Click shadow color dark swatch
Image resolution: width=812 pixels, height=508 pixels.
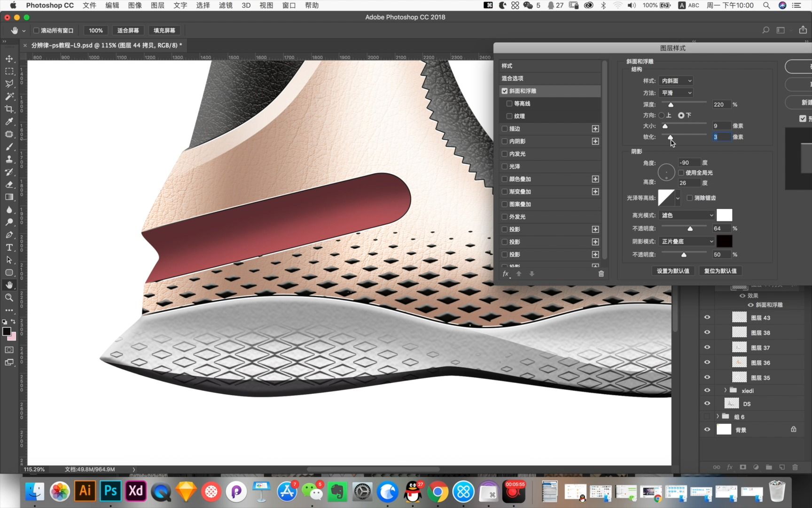pos(724,241)
